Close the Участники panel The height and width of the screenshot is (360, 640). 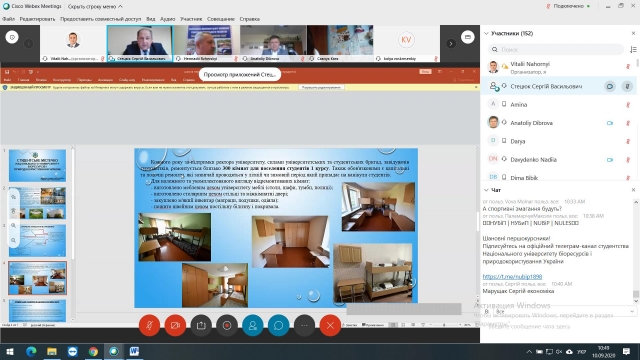(x=633, y=33)
